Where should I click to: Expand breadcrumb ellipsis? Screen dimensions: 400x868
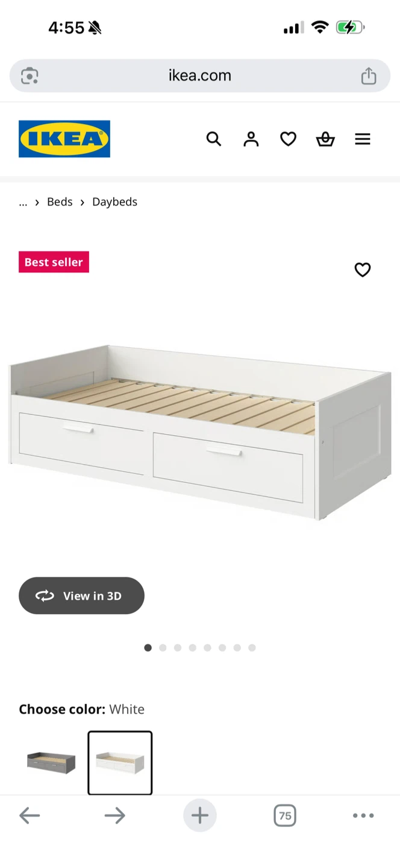23,202
